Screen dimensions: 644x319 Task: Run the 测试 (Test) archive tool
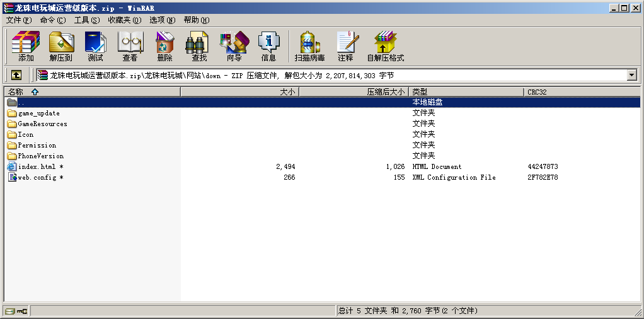(x=95, y=47)
